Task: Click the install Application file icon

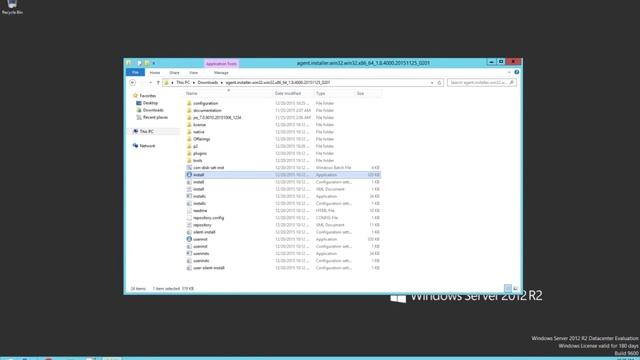Action: pos(189,175)
